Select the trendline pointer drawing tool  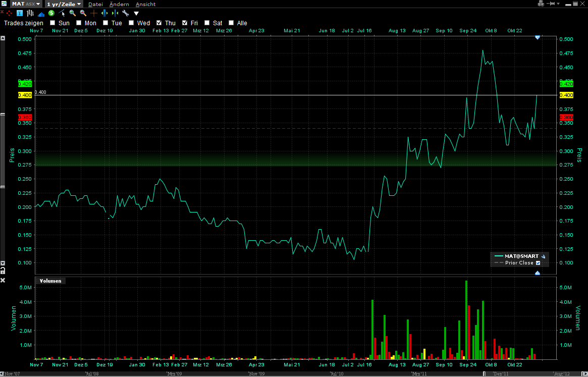tap(62, 13)
